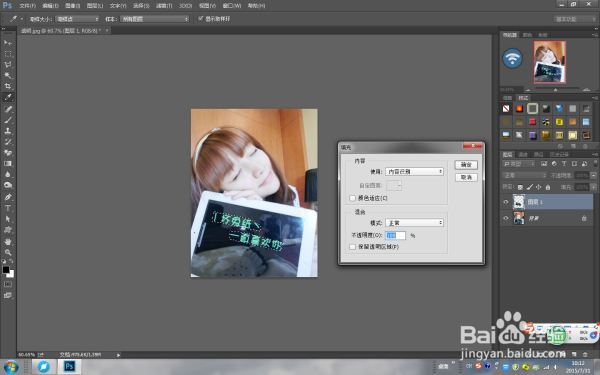Open 窗口(W) menu
This screenshot has width=600, height=375.
click(x=232, y=6)
